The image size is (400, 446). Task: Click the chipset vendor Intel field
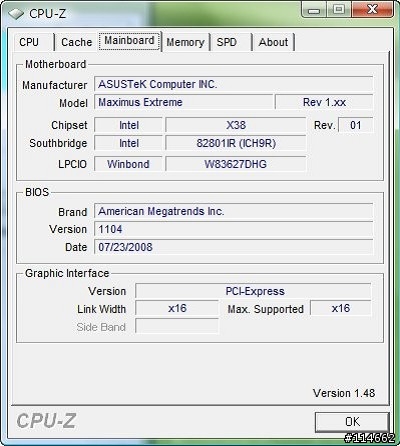[129, 125]
